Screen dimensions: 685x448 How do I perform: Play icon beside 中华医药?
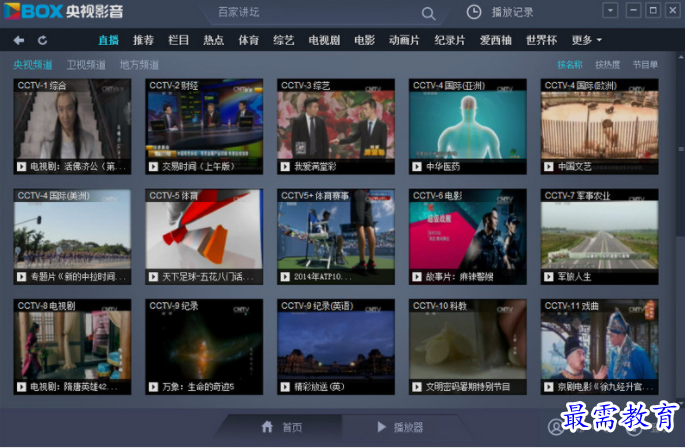[417, 167]
